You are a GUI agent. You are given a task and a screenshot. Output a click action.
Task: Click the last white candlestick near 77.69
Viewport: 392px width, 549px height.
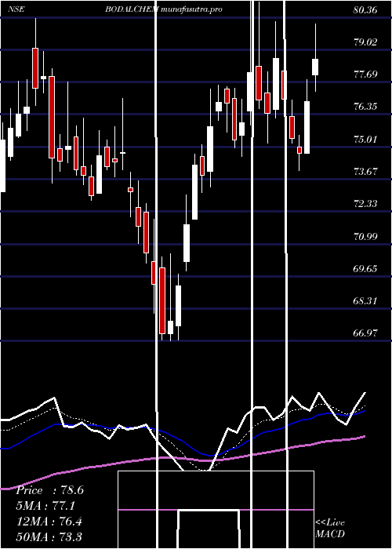315,67
